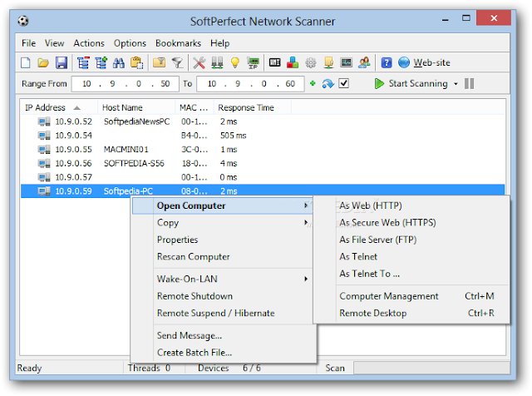Click the Expand All tree icon
532x396 pixels.
[101, 63]
